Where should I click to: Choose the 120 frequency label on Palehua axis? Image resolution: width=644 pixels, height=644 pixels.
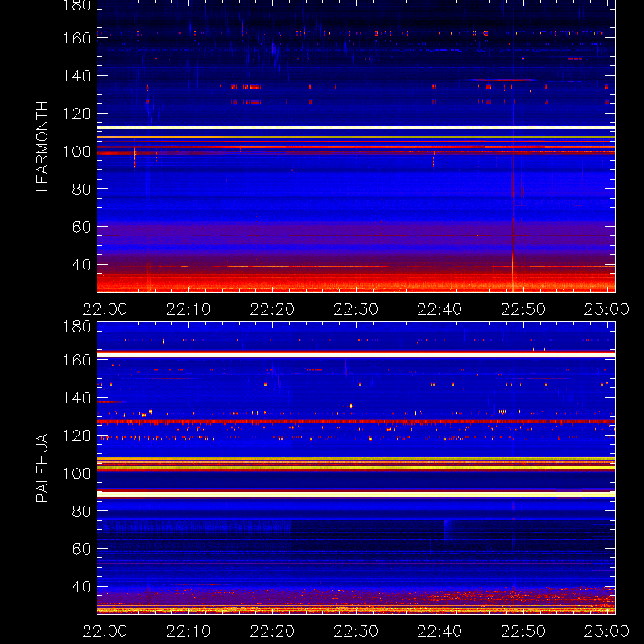(76, 436)
